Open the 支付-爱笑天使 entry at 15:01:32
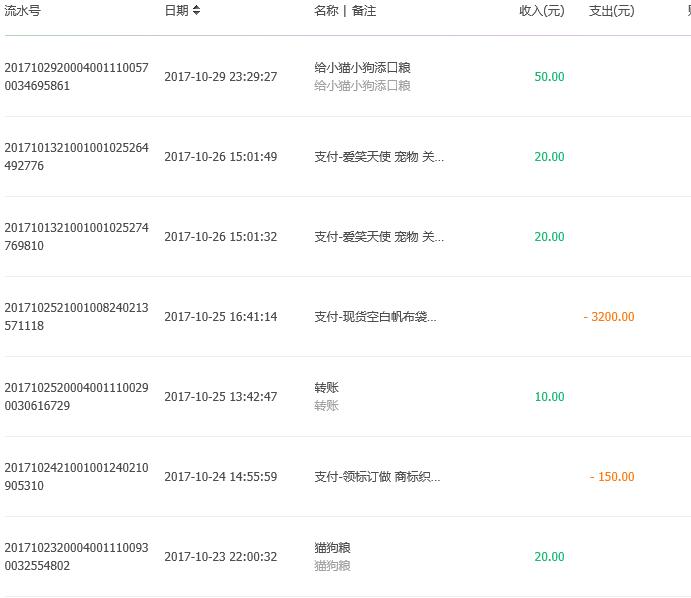The width and height of the screenshot is (691, 598). coord(379,237)
